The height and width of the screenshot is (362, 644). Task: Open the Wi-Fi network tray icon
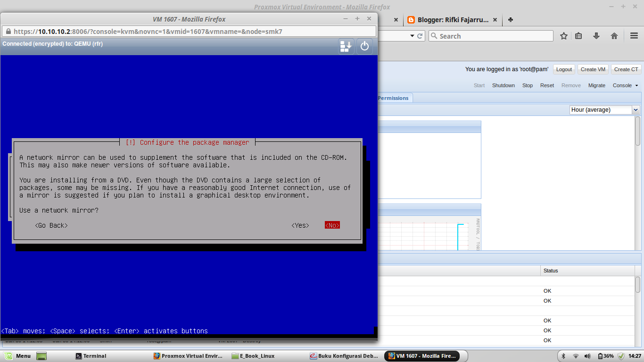tap(576, 356)
